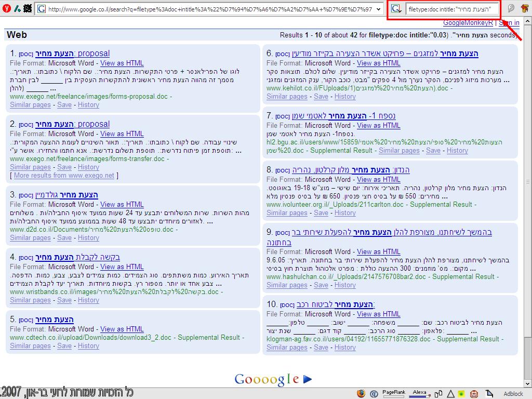Click the Goooogle pagination logo
Image resolution: width=532 pixels, height=399 pixels.
[x=267, y=380]
